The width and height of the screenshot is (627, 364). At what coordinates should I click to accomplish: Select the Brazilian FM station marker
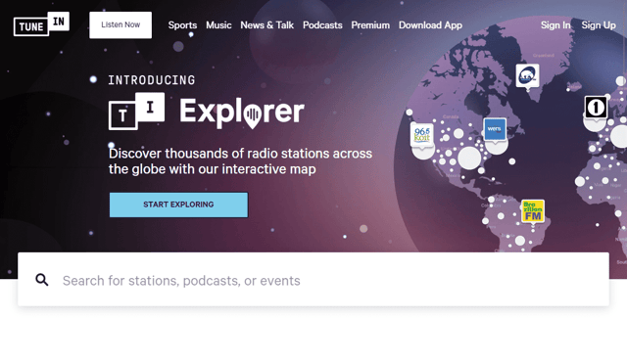[x=533, y=211]
